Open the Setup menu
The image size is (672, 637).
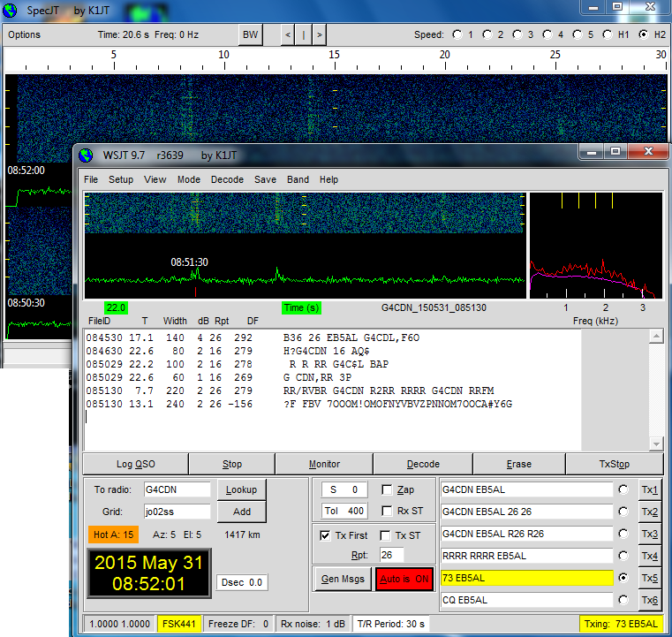pos(121,179)
